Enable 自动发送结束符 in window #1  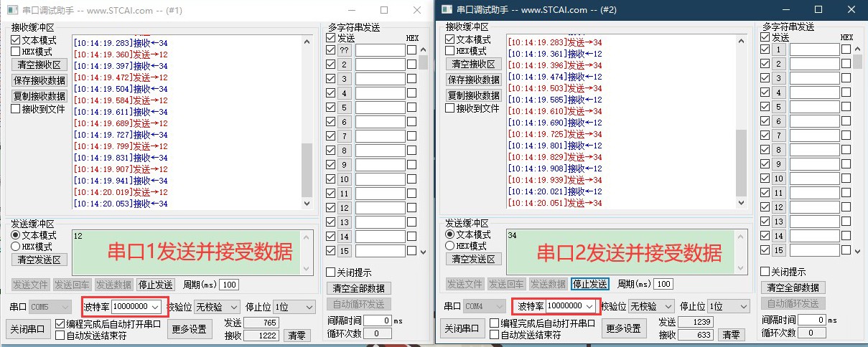tap(60, 335)
